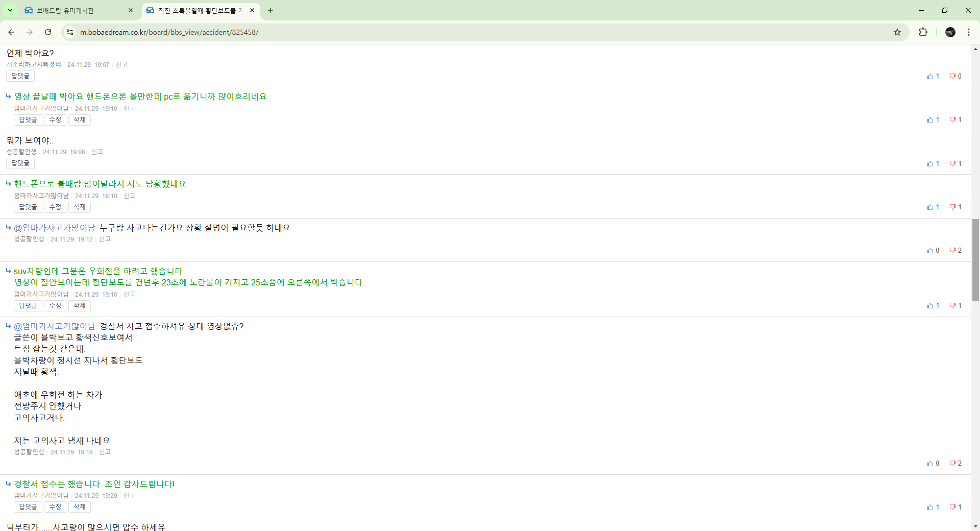Close the 보배드림 유머게시판 tab
This screenshot has width=980, height=531.
[131, 10]
